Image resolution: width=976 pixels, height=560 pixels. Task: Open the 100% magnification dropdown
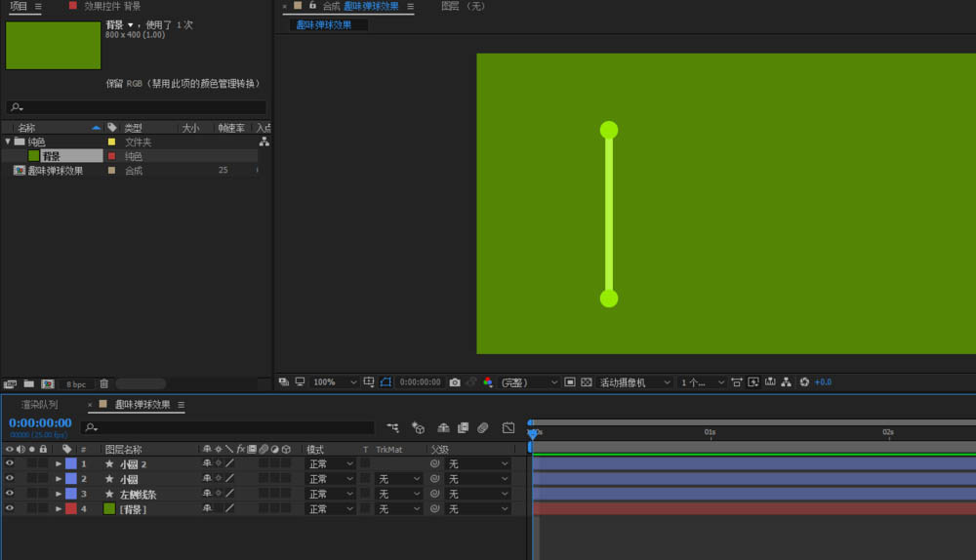tap(335, 382)
